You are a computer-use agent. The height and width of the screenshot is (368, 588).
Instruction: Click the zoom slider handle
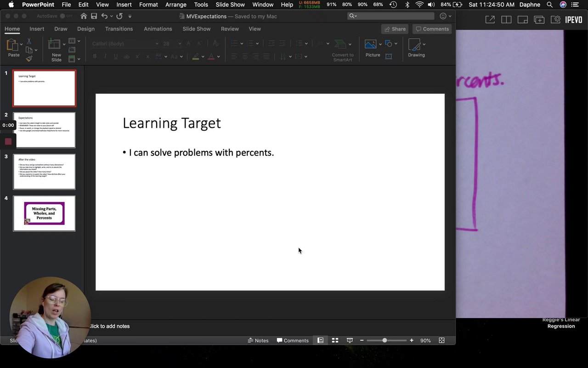click(x=384, y=340)
